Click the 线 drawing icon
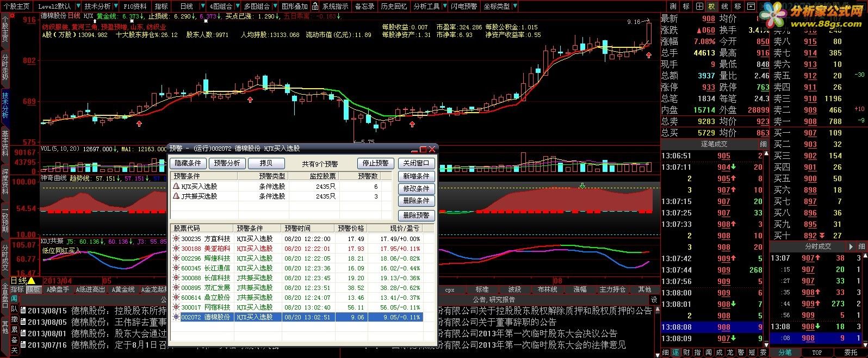The height and width of the screenshot is (358, 868). coord(725,6)
